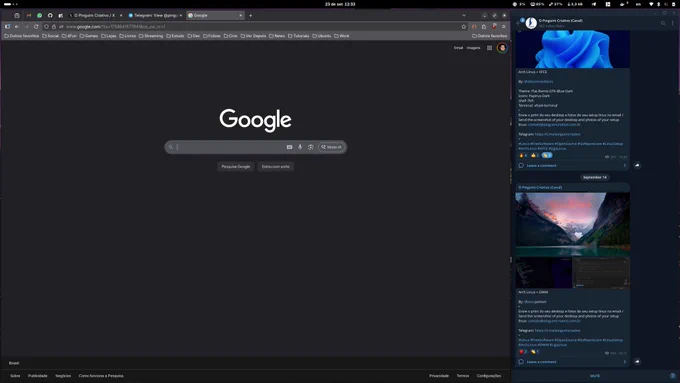Open the on-screen keyboard in Google search box
This screenshot has height=383, width=680.
(289, 147)
